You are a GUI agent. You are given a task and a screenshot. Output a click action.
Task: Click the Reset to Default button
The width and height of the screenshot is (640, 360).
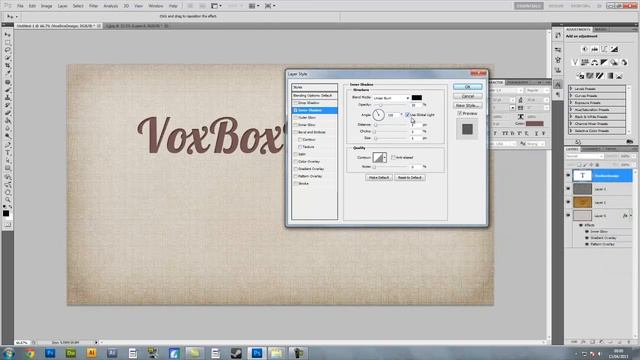pos(410,178)
